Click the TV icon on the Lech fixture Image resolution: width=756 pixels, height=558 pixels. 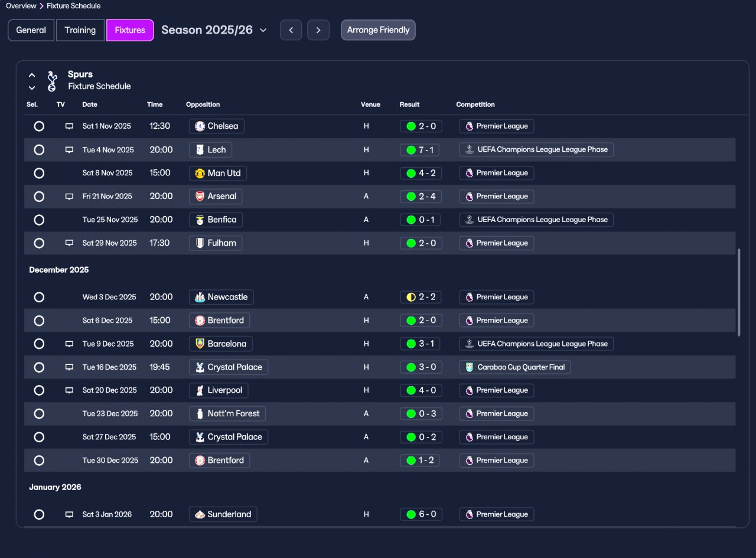coord(69,150)
